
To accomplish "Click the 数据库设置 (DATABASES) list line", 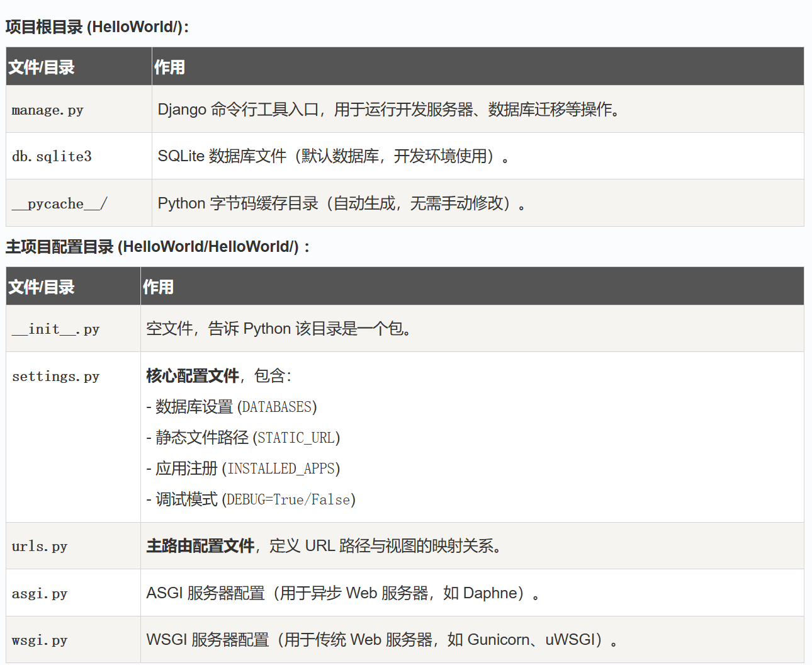I will pos(232,407).
